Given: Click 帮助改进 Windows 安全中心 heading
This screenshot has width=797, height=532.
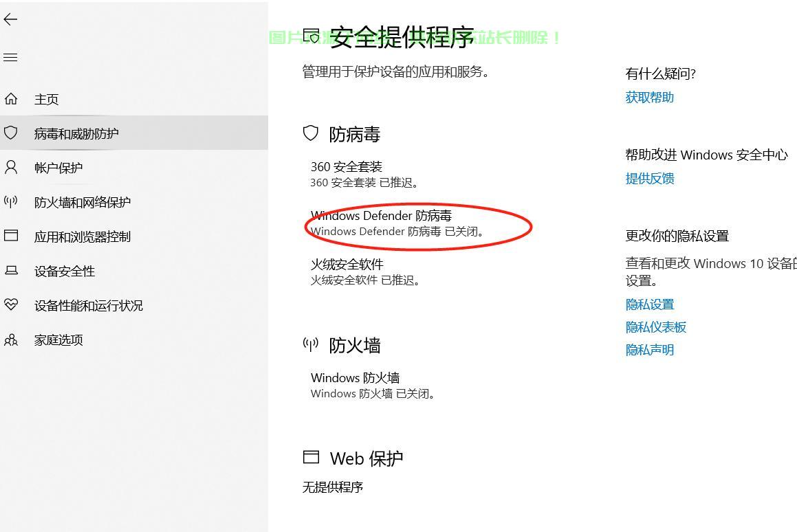Looking at the screenshot, I should 706,155.
